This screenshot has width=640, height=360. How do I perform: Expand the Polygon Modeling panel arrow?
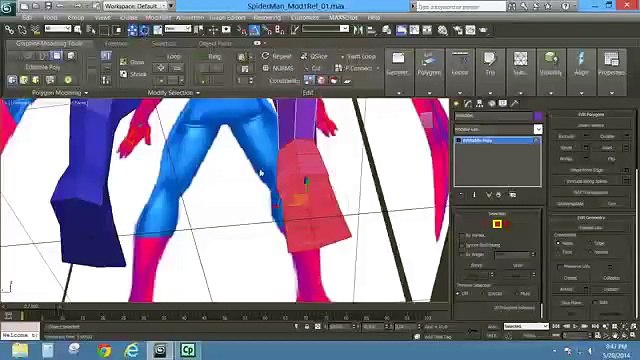(x=86, y=93)
